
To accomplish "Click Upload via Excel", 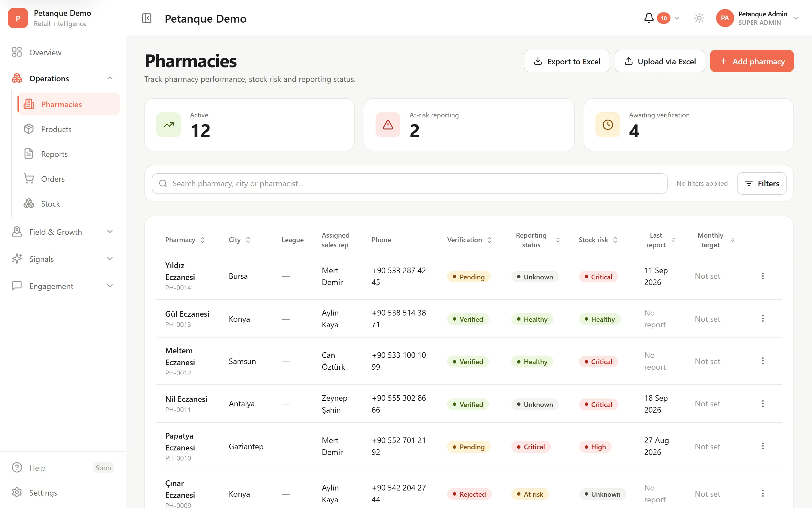I will pos(660,61).
